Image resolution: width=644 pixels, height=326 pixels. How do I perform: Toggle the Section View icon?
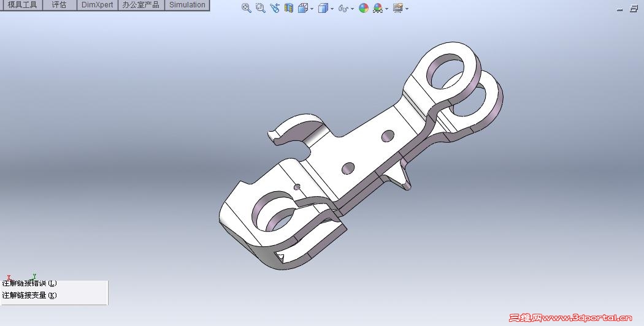pyautogui.click(x=289, y=8)
